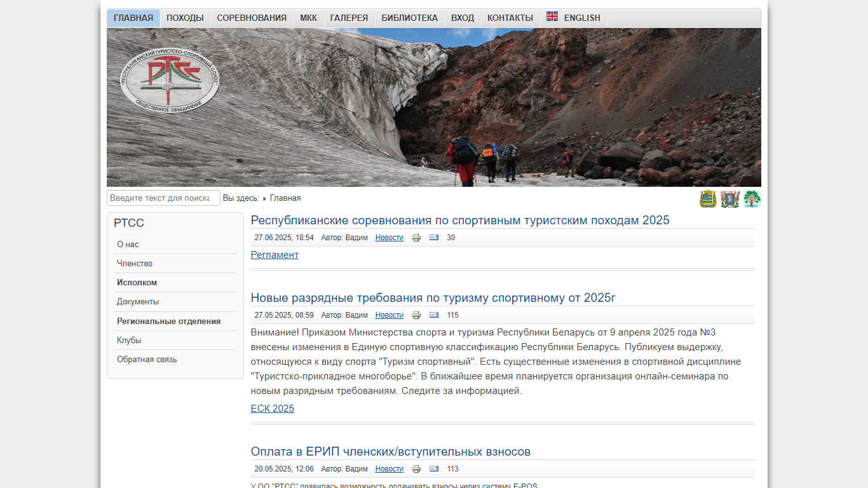This screenshot has width=868, height=488.
Task: Click the Главная breadcrumb
Action: click(x=285, y=198)
